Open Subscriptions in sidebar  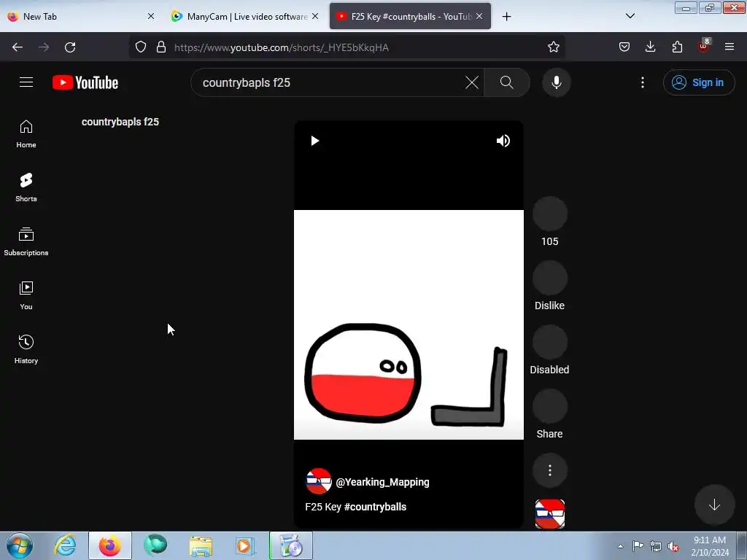[26, 241]
